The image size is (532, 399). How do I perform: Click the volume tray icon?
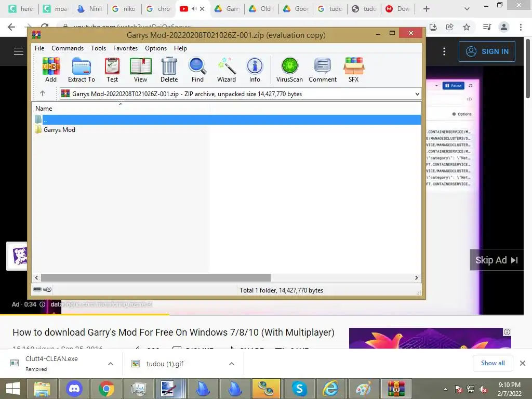click(483, 389)
